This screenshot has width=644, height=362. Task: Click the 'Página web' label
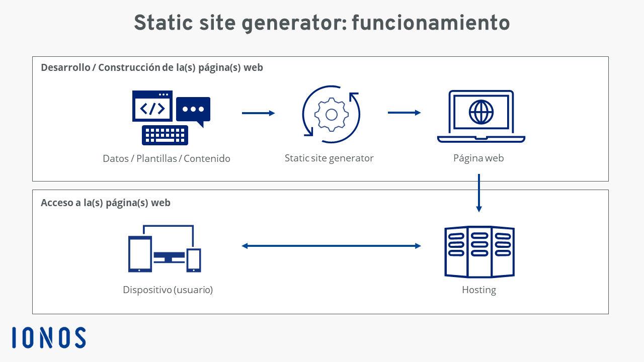478,158
